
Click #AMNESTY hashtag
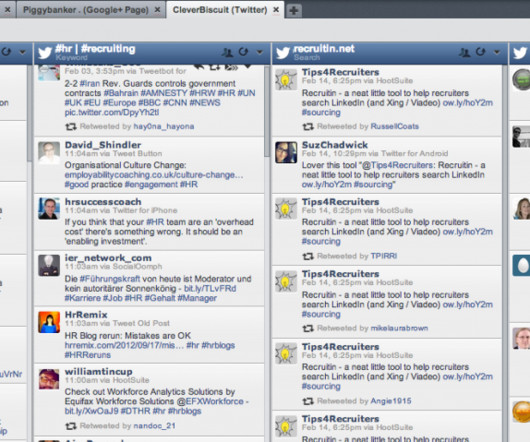(164, 93)
